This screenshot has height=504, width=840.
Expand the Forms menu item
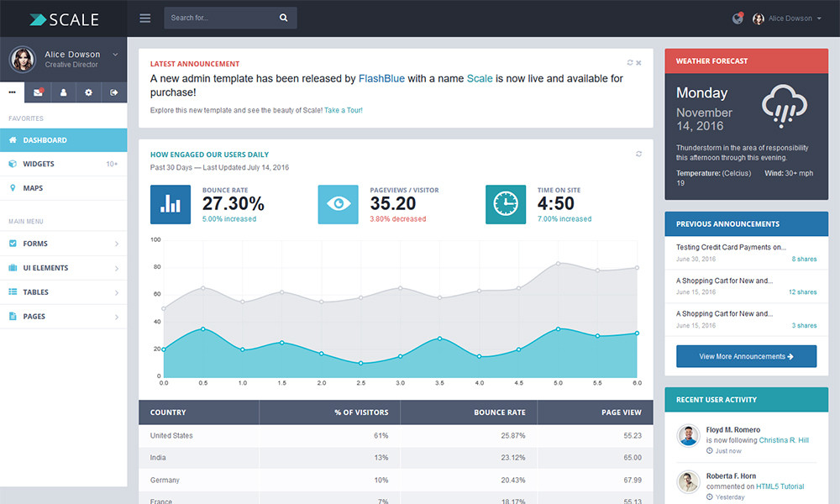63,244
